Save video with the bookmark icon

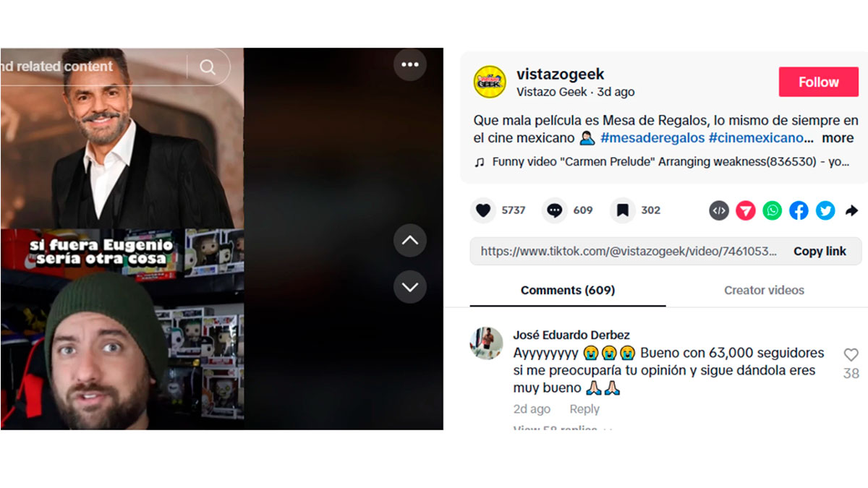(x=622, y=210)
